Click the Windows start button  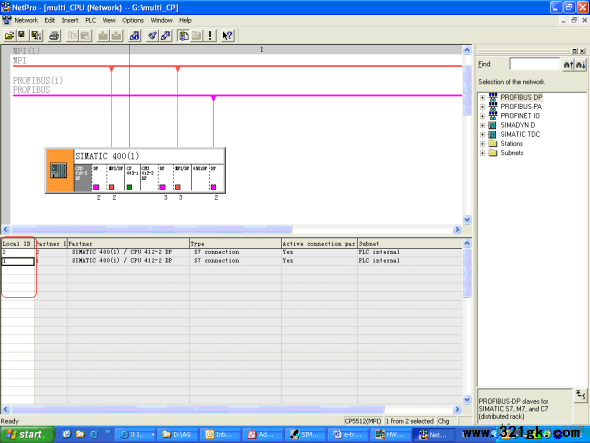(26, 435)
